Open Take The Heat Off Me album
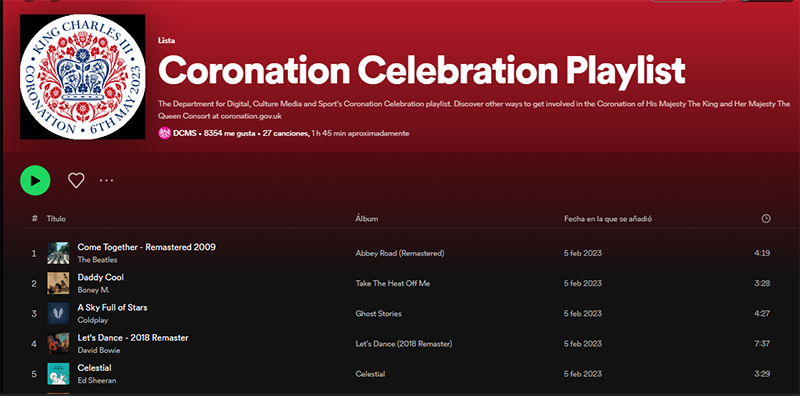Screen dimensions: 800x396 click(393, 283)
